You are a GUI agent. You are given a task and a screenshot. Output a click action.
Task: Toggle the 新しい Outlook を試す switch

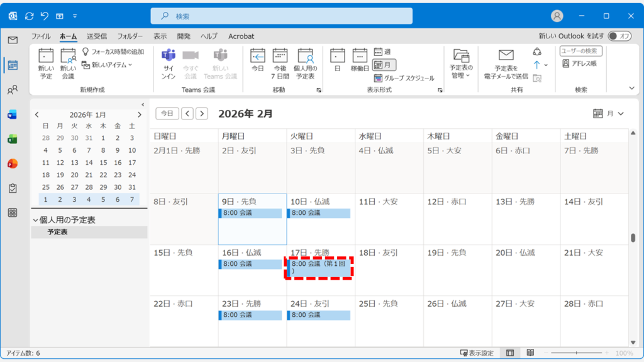pyautogui.click(x=619, y=36)
